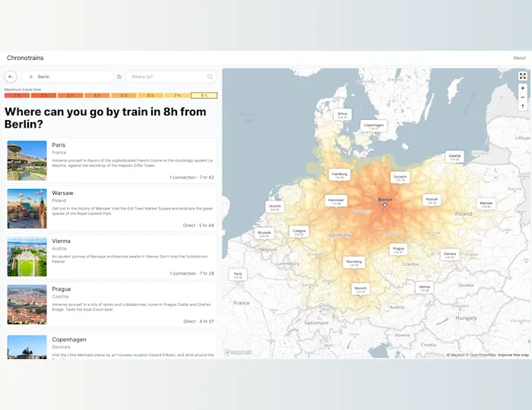Screen dimensions: 532x410
Task: Zoom out on the map
Action: coord(523,98)
